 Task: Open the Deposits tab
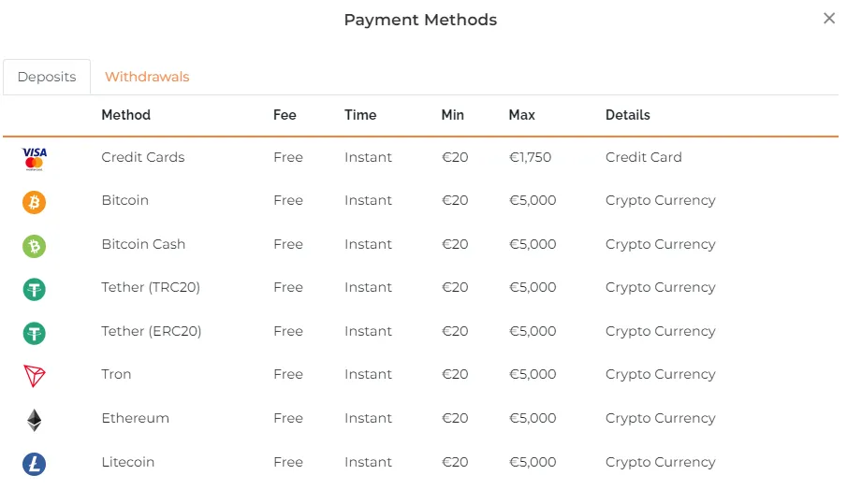pyautogui.click(x=47, y=77)
